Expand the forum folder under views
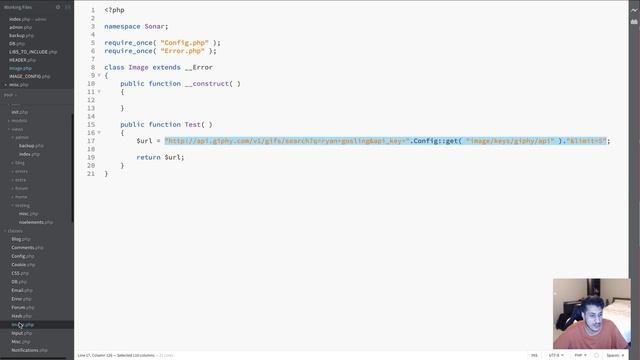The image size is (640, 360). (x=20, y=189)
